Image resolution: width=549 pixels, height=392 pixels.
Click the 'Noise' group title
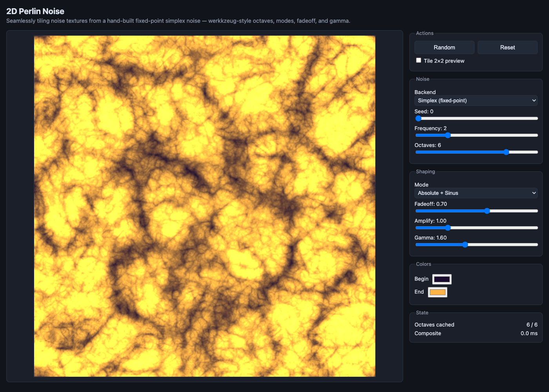(x=422, y=79)
